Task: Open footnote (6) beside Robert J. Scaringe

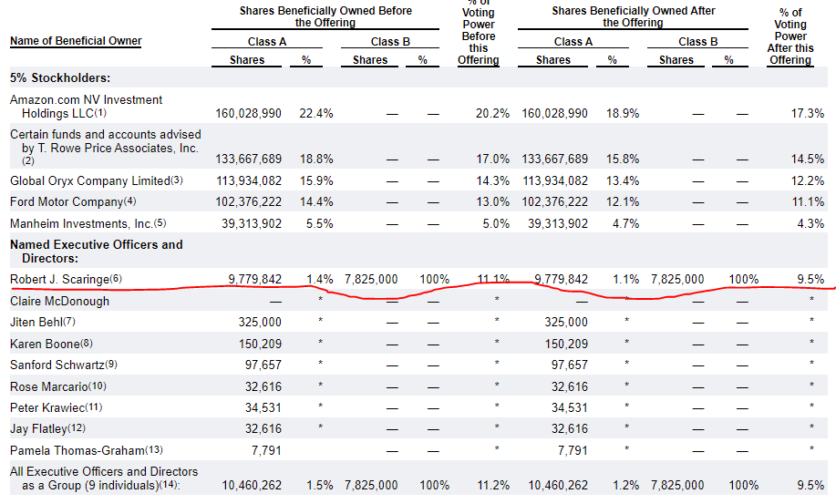Action: click(116, 279)
